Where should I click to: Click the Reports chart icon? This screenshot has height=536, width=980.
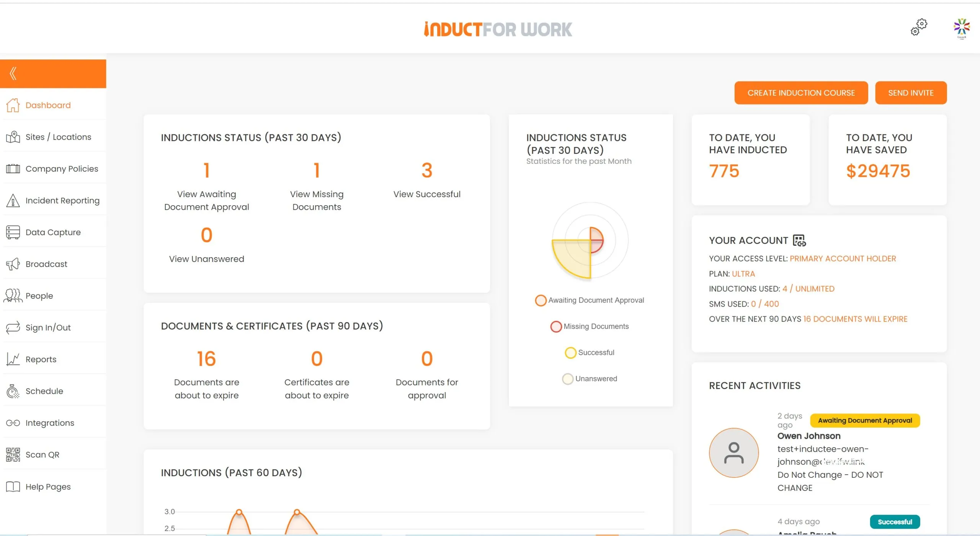coord(13,359)
